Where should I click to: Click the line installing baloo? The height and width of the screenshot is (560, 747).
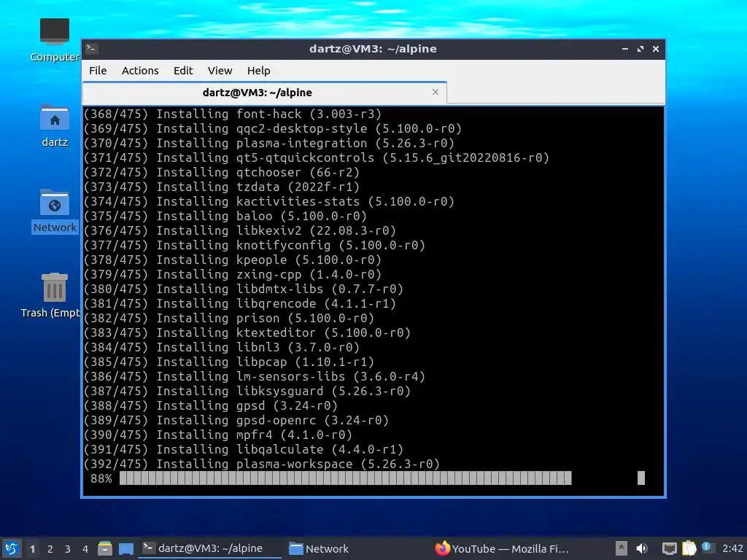[225, 216]
